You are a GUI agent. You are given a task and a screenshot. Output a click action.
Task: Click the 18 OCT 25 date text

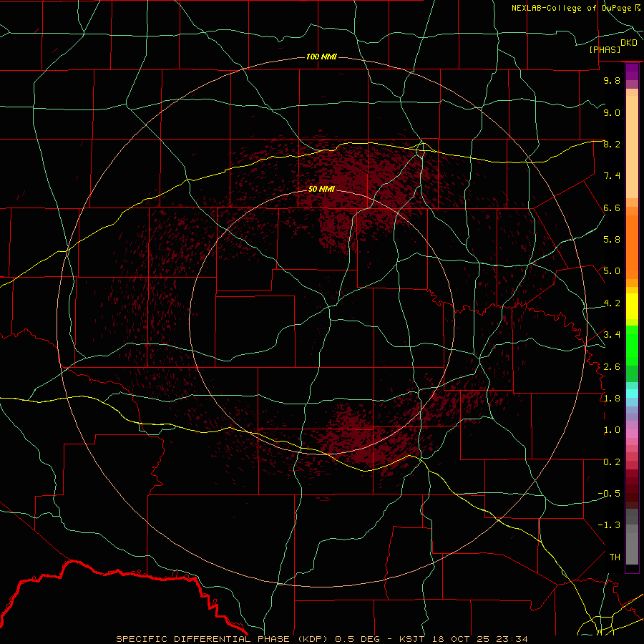(460, 639)
